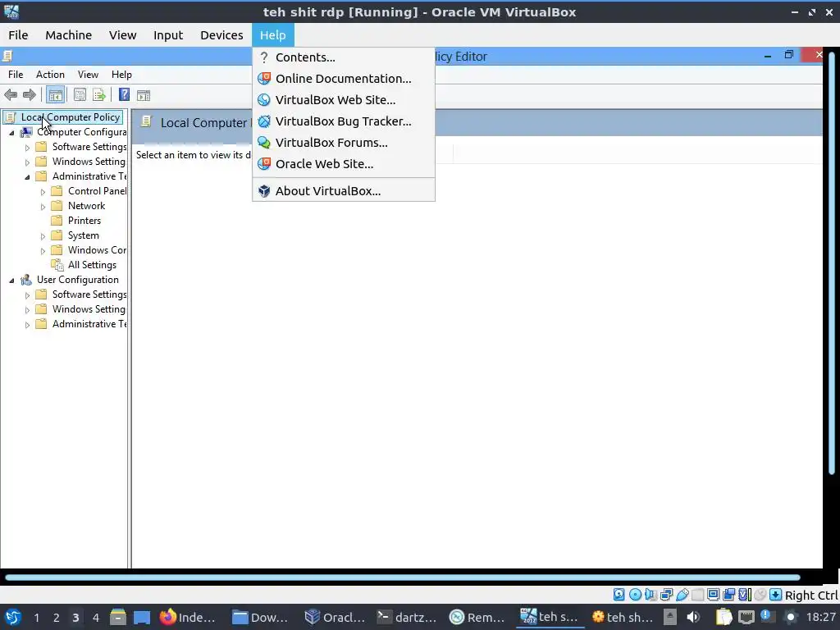Open the Firefox taskbar entry
Viewport: 840px width, 630px height.
click(188, 617)
